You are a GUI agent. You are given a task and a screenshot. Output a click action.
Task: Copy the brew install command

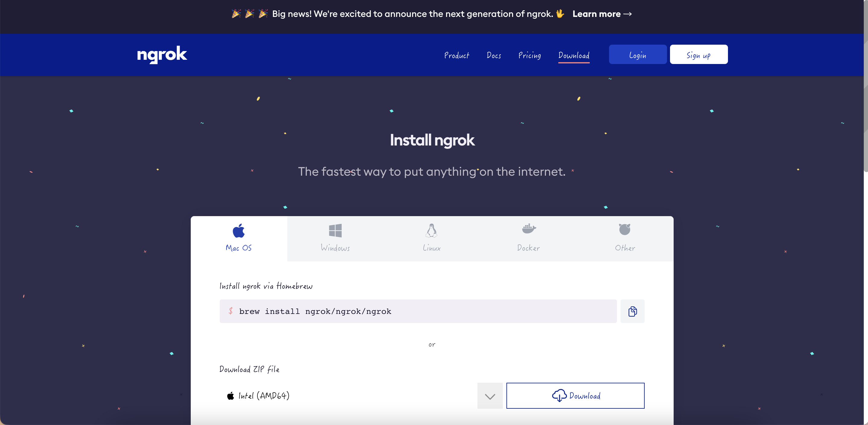632,312
